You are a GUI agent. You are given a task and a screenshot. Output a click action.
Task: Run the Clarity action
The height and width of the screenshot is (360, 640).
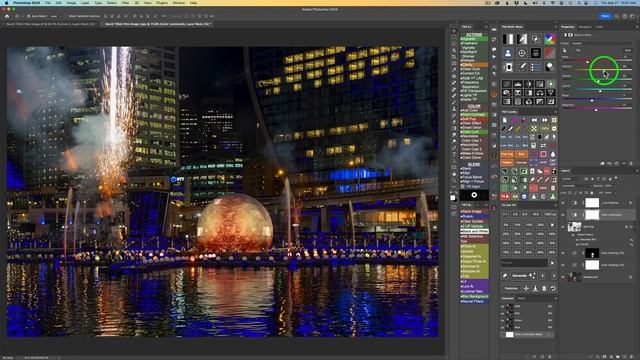[474, 65]
